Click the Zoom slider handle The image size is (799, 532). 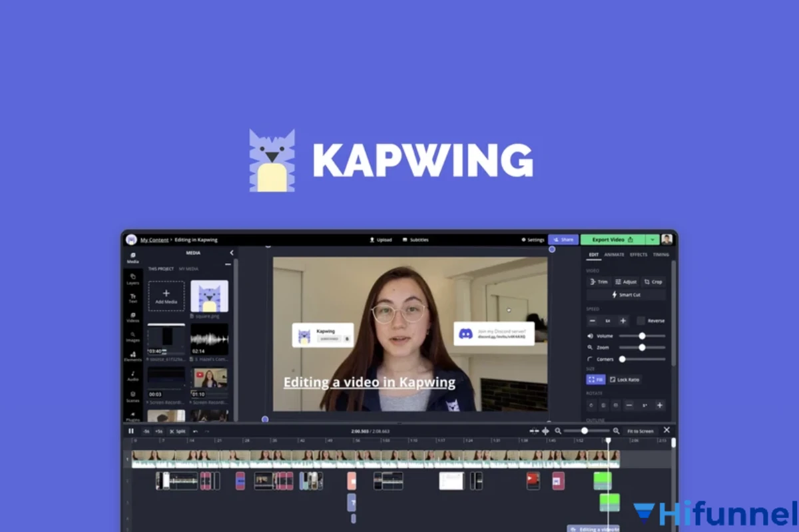tap(642, 348)
